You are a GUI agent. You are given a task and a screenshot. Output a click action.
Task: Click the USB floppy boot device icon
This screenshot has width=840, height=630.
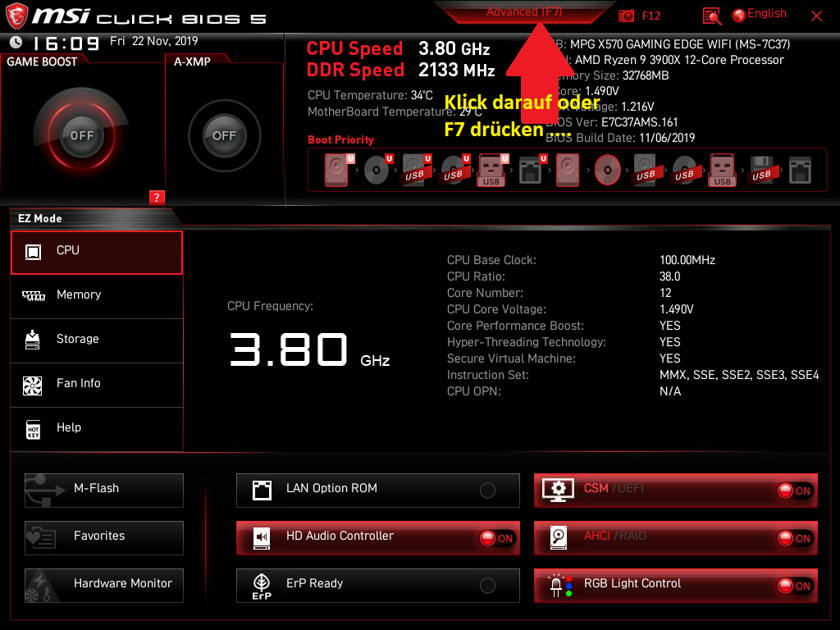(x=761, y=170)
